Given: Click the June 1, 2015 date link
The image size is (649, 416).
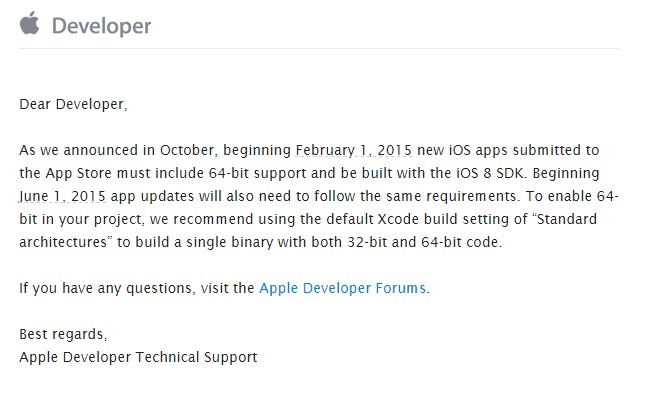Looking at the screenshot, I should click(62, 196).
